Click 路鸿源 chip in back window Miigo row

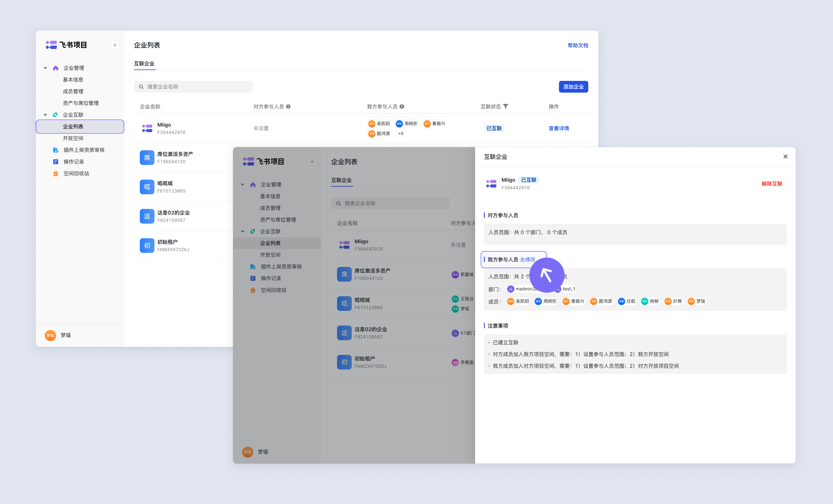click(379, 133)
